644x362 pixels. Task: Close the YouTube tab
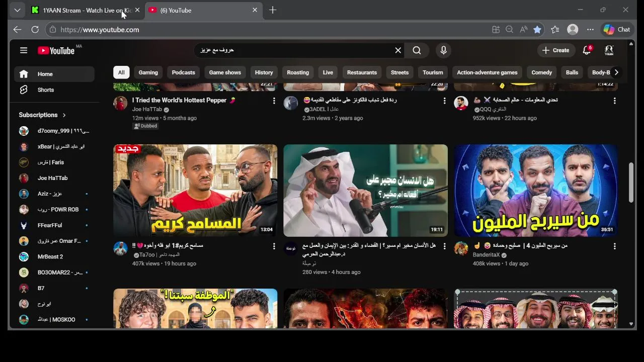click(x=255, y=10)
